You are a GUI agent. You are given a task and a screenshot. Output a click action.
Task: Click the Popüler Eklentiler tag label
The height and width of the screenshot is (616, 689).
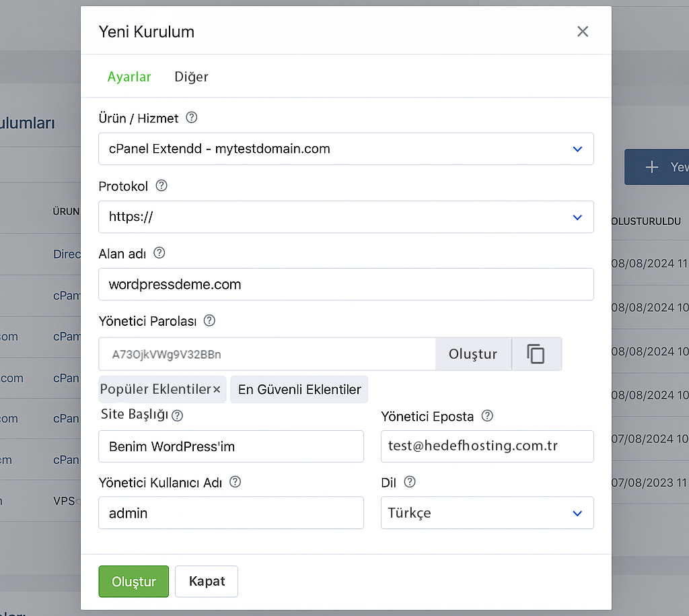click(155, 390)
